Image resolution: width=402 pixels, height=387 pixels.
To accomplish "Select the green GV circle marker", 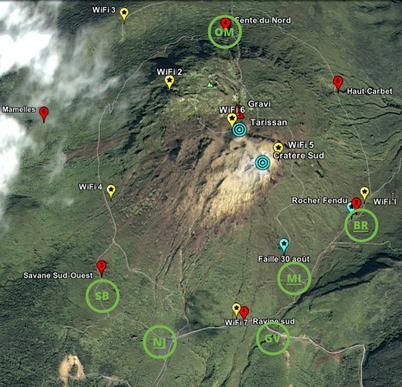I will tap(273, 338).
